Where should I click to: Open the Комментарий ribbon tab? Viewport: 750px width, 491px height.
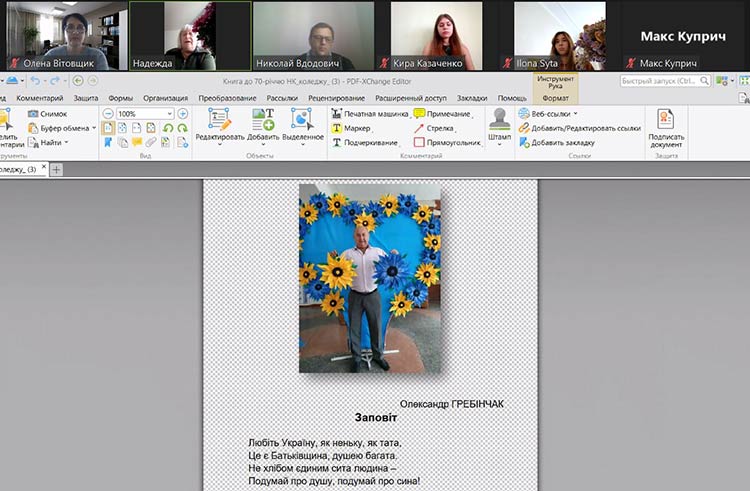(x=40, y=98)
